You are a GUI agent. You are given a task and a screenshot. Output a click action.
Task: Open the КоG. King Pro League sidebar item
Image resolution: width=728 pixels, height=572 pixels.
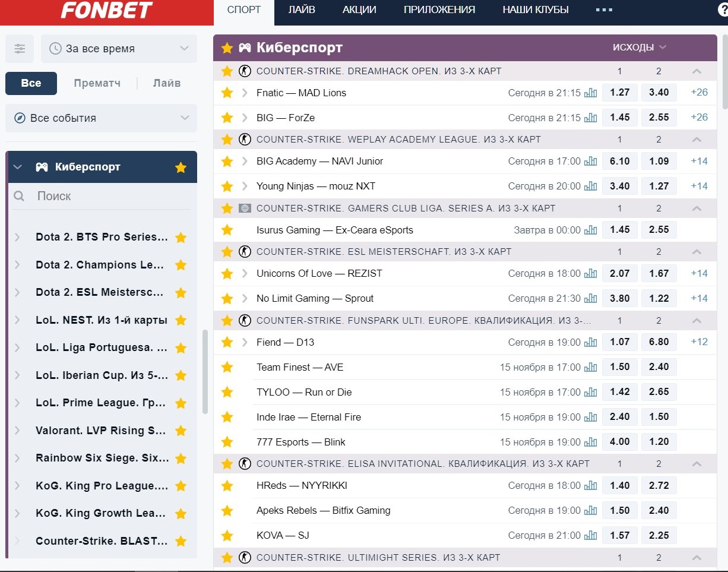click(102, 486)
